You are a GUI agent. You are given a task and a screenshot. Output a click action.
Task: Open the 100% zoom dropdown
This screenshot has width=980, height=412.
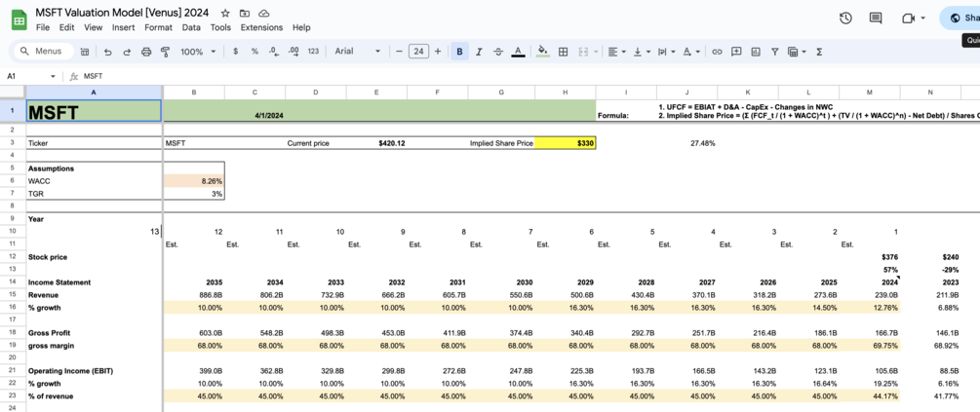[x=198, y=52]
